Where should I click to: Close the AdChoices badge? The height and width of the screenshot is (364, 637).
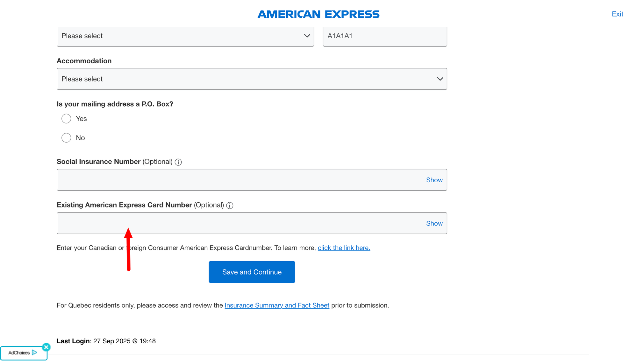(46, 347)
